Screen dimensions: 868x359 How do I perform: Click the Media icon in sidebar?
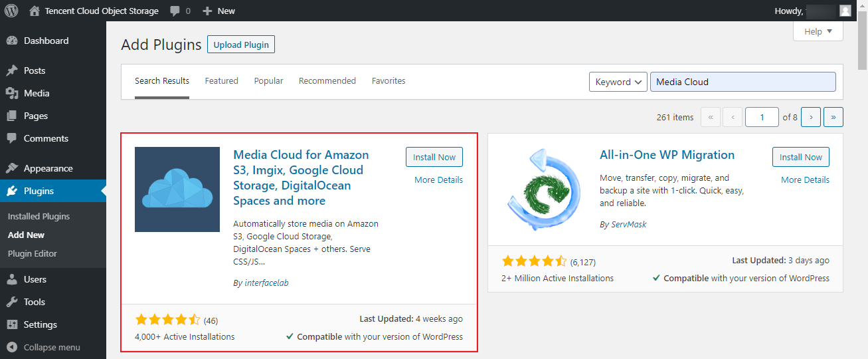click(12, 93)
